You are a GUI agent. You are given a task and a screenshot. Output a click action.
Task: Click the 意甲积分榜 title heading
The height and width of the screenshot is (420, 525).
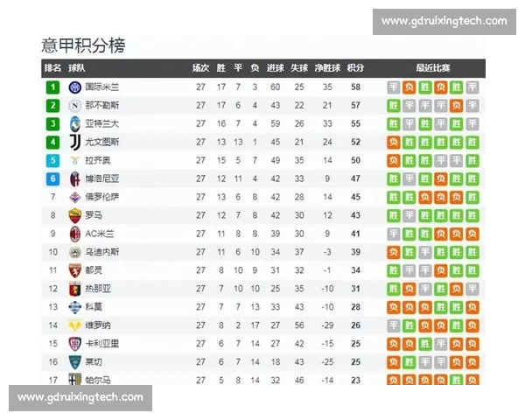(x=83, y=45)
